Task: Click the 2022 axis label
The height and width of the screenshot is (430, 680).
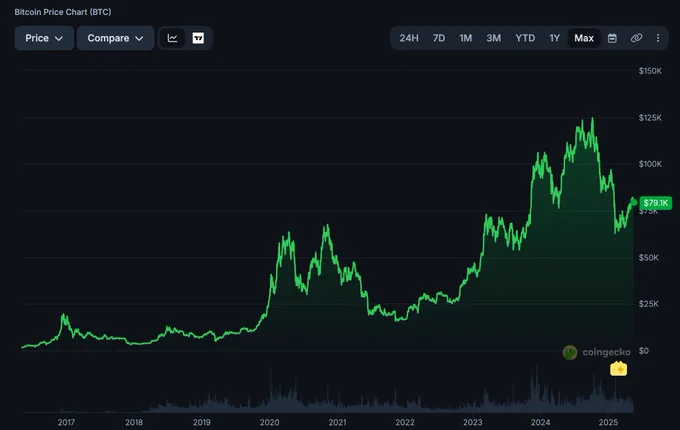Action: tap(405, 422)
